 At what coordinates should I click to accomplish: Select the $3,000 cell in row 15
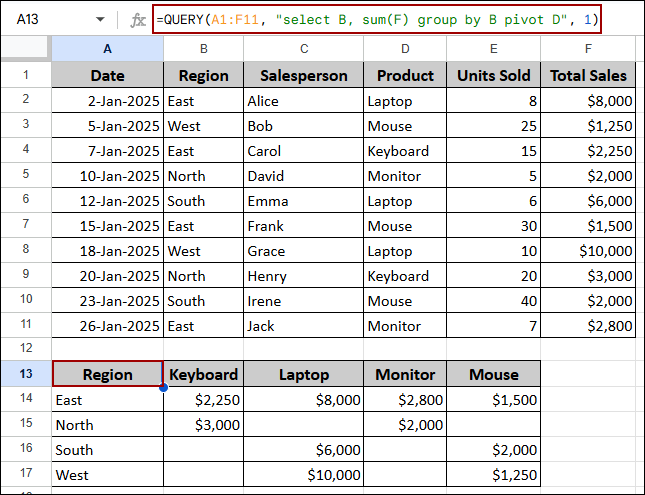pos(204,425)
